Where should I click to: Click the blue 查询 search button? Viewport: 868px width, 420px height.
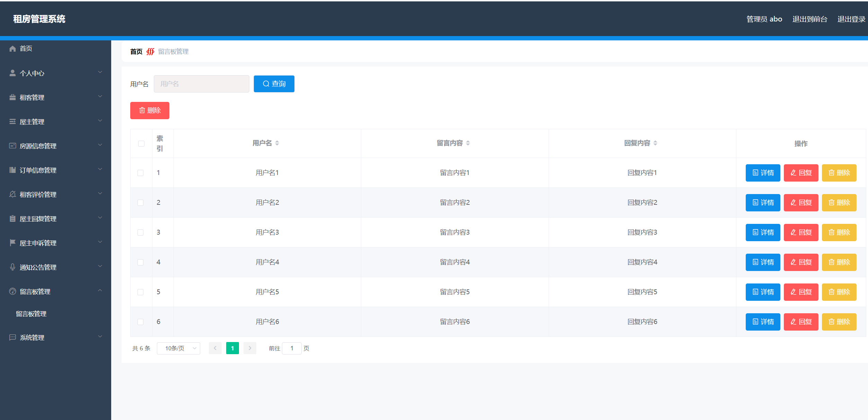click(274, 84)
